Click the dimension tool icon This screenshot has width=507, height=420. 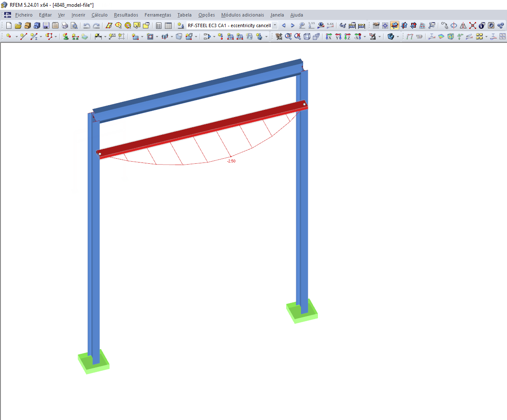pos(98,36)
